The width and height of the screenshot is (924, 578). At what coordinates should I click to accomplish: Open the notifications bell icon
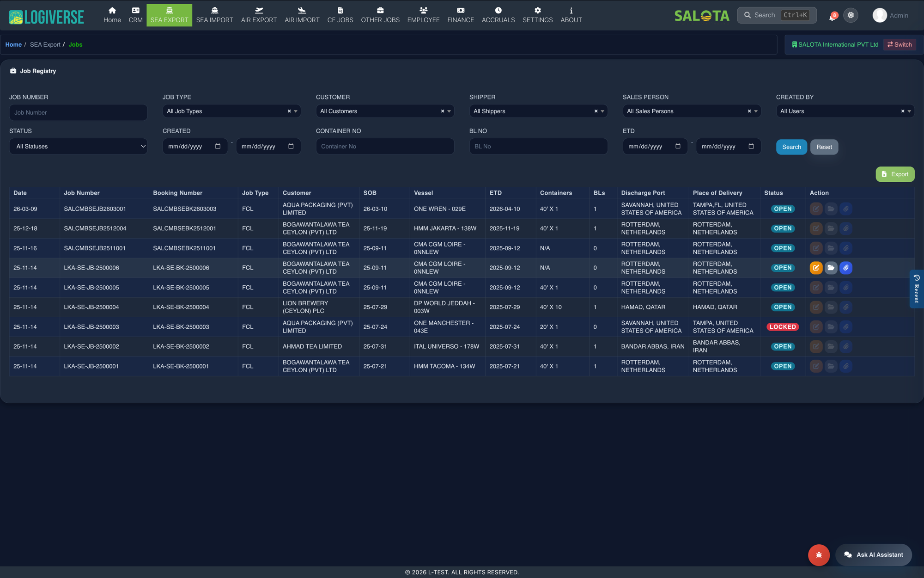click(x=833, y=16)
